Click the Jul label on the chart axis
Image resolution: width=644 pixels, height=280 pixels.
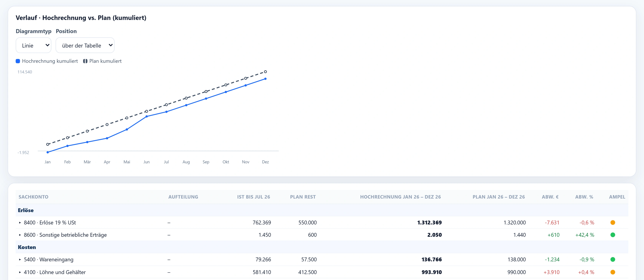pyautogui.click(x=166, y=162)
